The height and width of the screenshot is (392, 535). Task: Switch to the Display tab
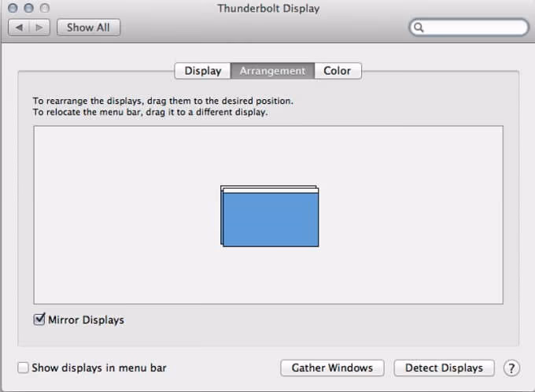click(x=203, y=71)
